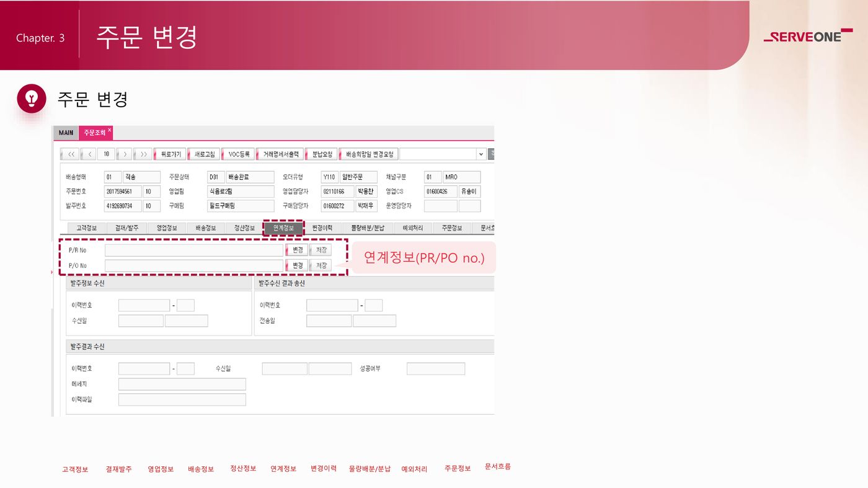The width and height of the screenshot is (868, 488).
Task: Click 저장 button next to P/O No
Action: click(321, 265)
